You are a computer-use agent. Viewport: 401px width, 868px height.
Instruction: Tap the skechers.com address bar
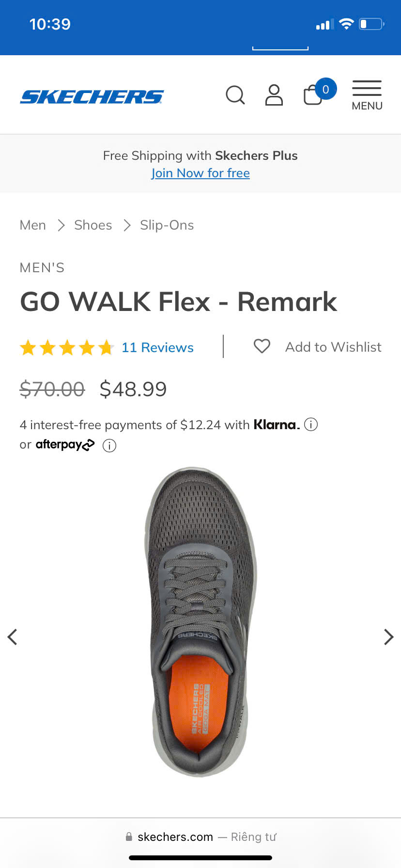[x=200, y=837]
